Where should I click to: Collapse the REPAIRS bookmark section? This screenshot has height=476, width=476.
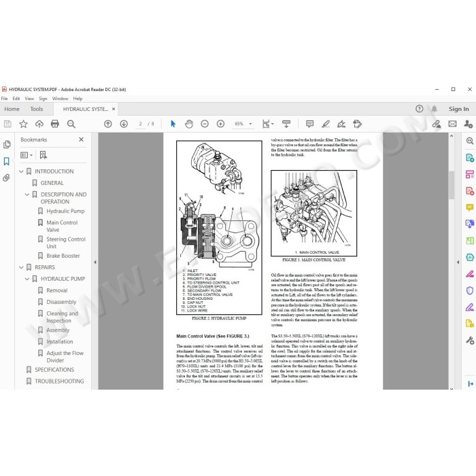[21, 267]
